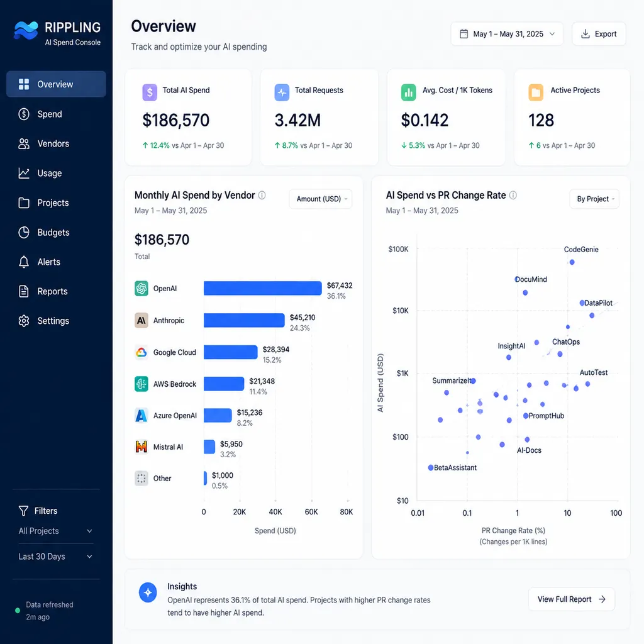Click the Mistral AI spend bar
Screen dimensions: 644x644
[209, 447]
